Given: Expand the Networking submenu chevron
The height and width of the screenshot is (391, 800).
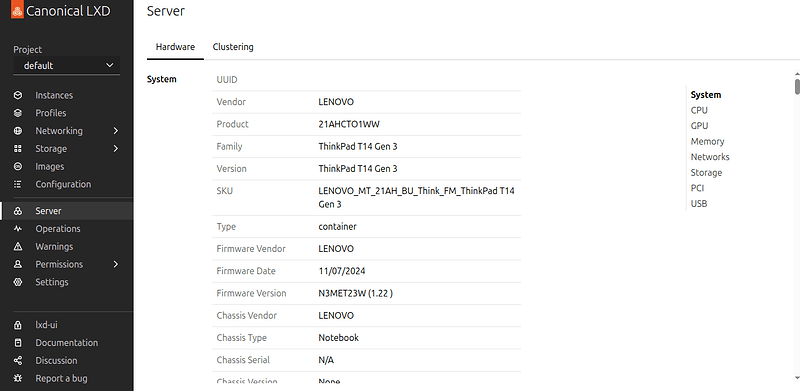Looking at the screenshot, I should 115,131.
